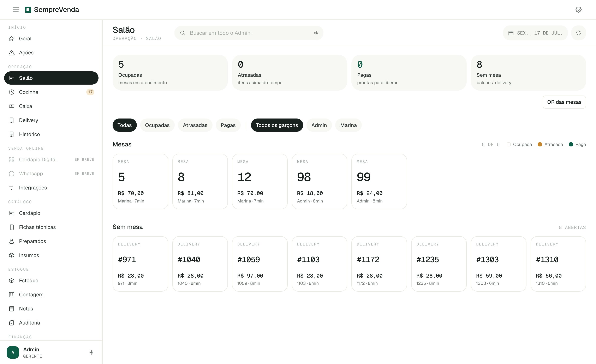Click the Admin avatar badge
The width and height of the screenshot is (596, 364).
(x=13, y=352)
